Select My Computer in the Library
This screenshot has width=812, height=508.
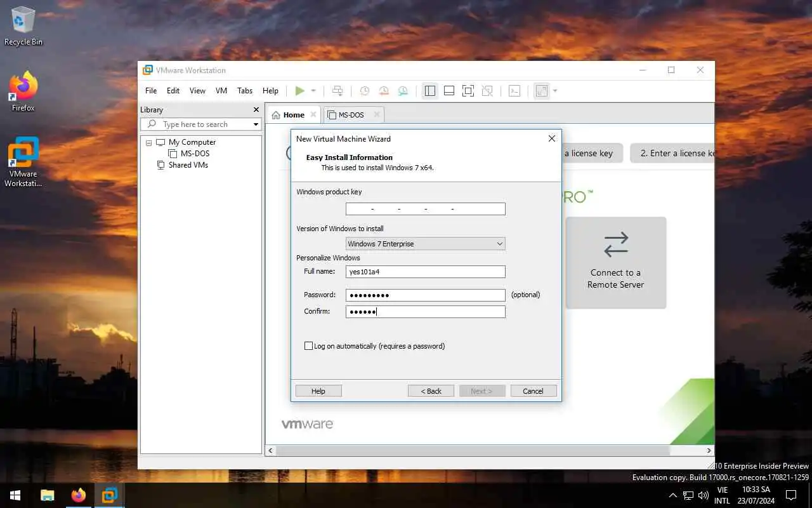(x=192, y=142)
